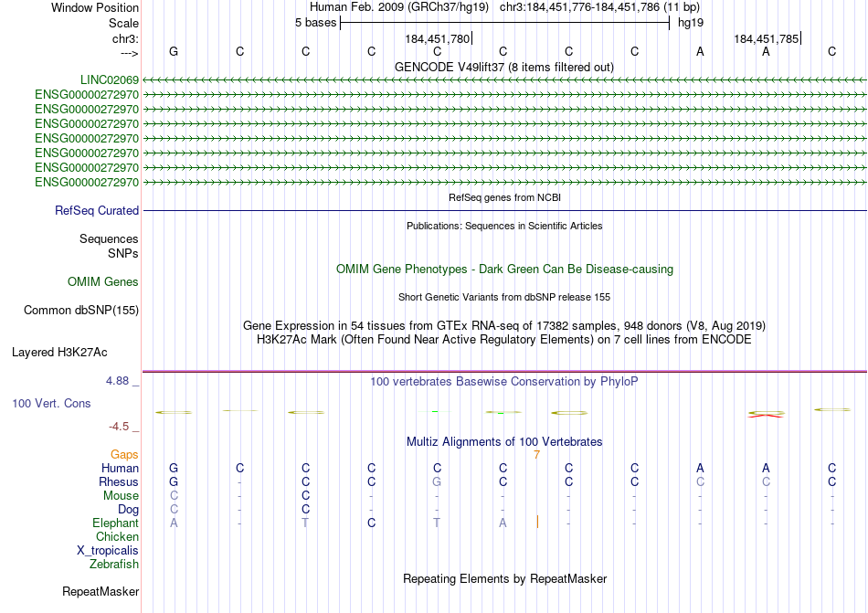This screenshot has height=613, width=868.
Task: Click the OMIM Gene Phenotypes green title
Action: pyautogui.click(x=505, y=269)
